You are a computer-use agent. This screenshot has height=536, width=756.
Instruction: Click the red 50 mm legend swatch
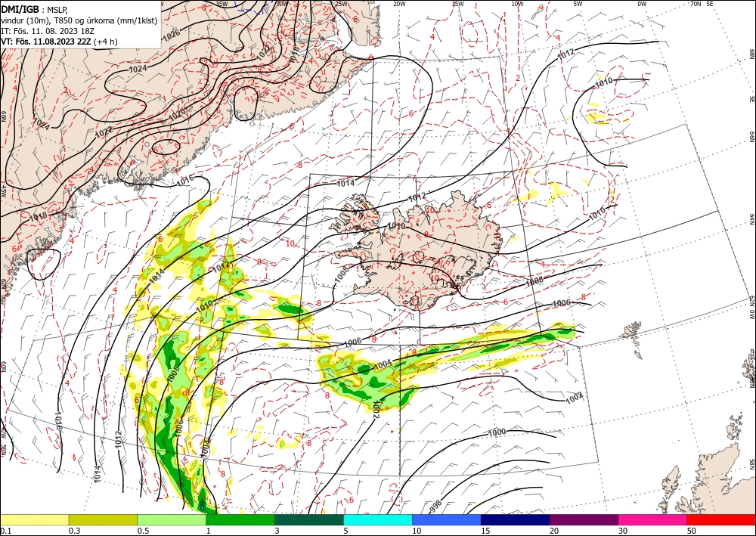click(721, 519)
